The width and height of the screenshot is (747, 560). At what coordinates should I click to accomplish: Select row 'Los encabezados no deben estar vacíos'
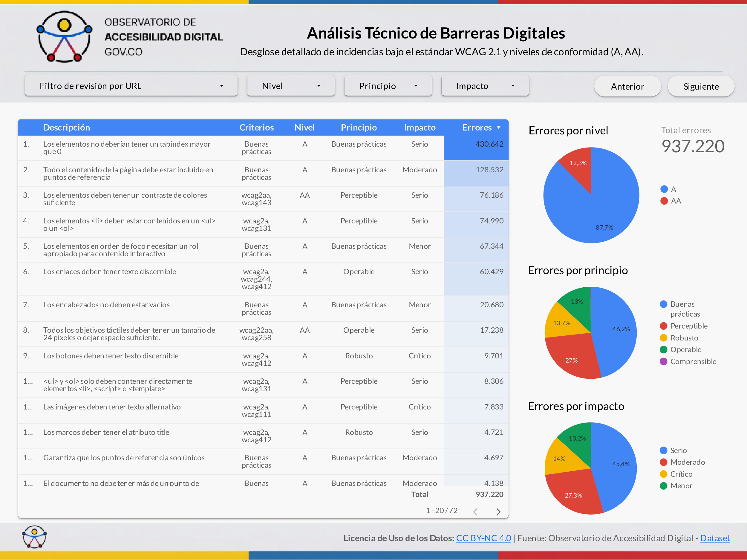click(x=264, y=309)
